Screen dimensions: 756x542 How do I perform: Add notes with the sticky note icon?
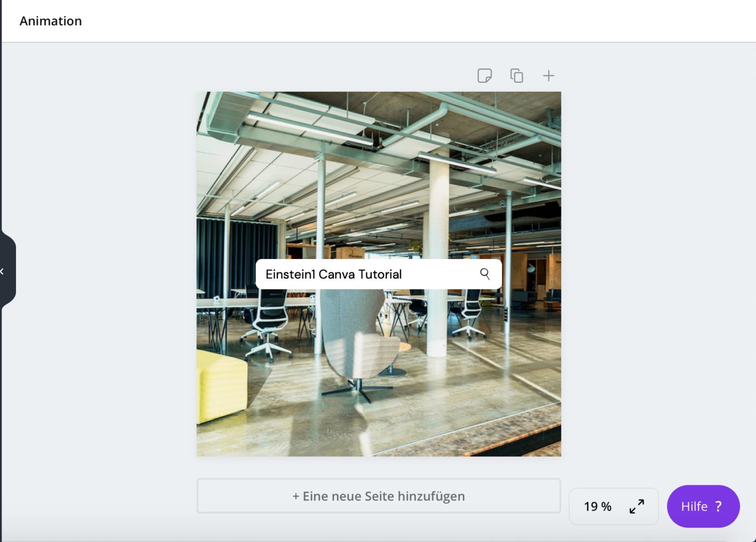click(x=485, y=76)
